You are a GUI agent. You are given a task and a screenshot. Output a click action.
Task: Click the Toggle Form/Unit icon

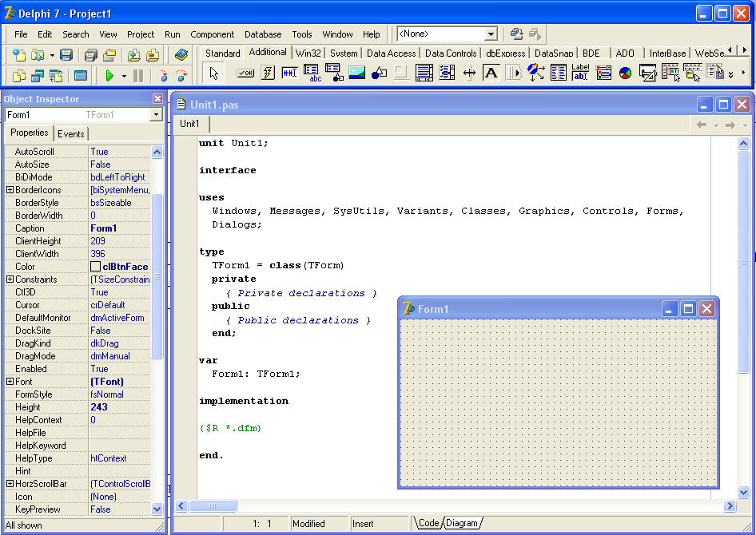click(x=57, y=76)
